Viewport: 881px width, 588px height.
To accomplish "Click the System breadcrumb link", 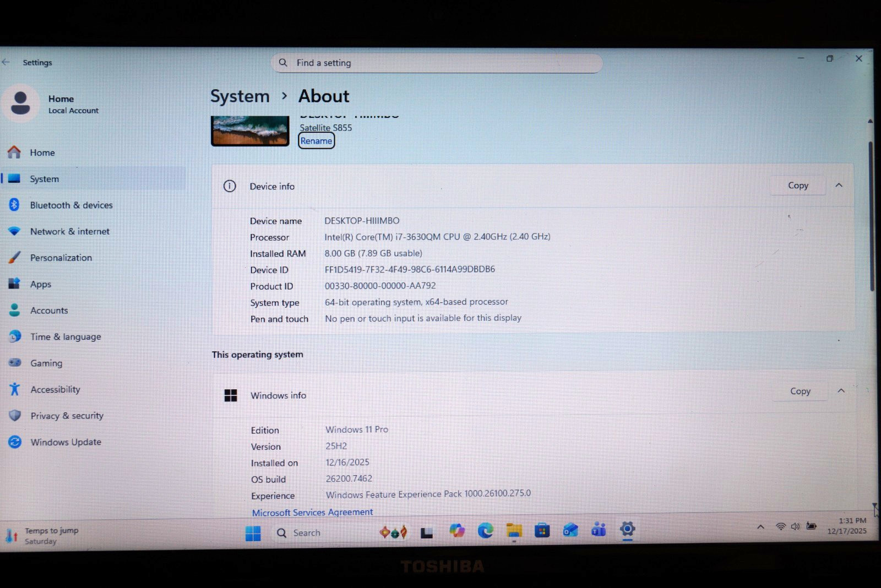I will (240, 96).
